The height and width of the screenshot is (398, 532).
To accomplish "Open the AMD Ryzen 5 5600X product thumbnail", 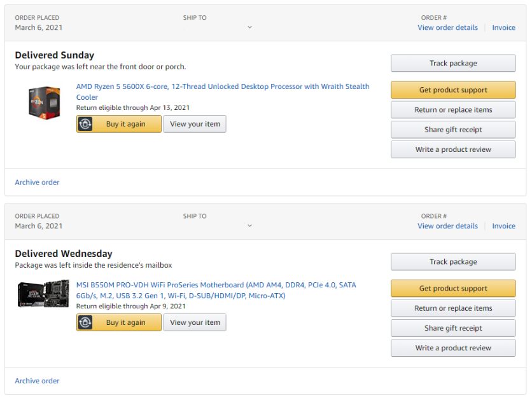I will pyautogui.click(x=45, y=103).
